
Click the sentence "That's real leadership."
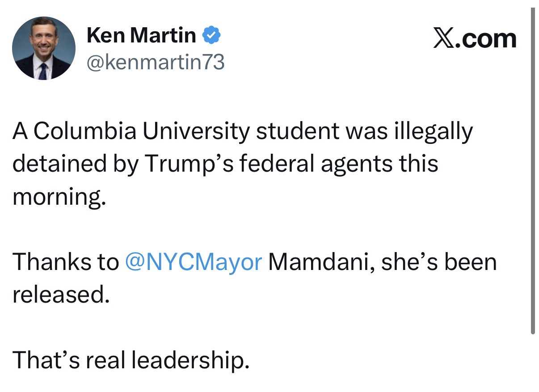[131, 360]
